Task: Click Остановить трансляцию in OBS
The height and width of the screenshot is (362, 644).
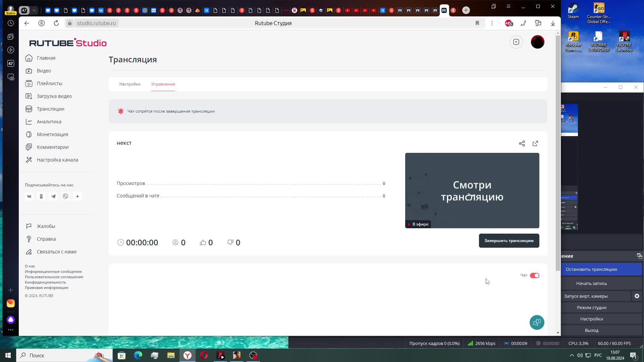Action: [591, 269]
